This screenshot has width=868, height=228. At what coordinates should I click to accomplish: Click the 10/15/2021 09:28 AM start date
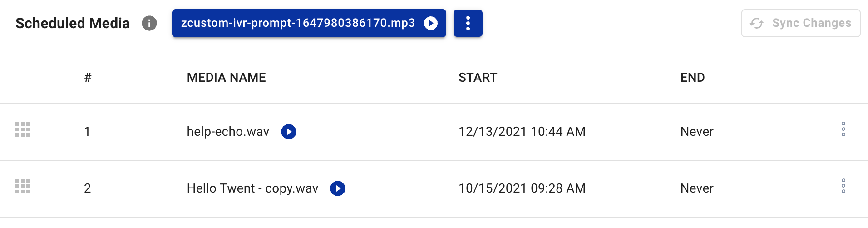click(x=522, y=188)
